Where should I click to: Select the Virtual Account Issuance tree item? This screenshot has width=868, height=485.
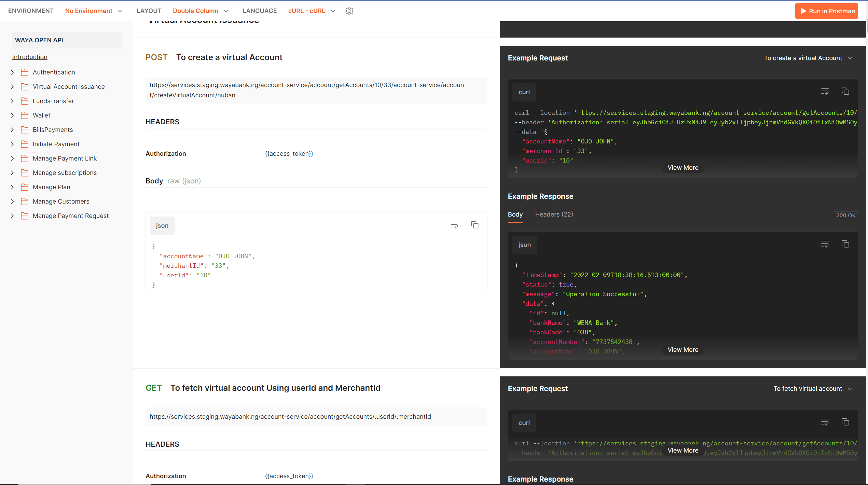pos(69,87)
